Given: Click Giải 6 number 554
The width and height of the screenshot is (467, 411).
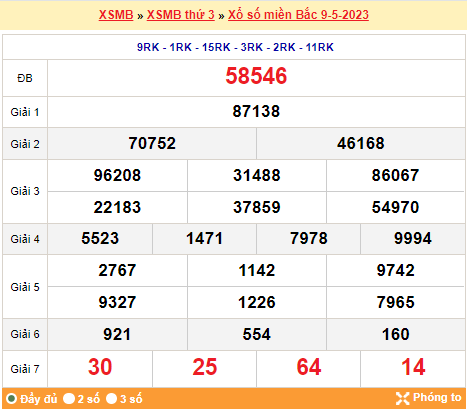Looking at the screenshot, I should [257, 334].
